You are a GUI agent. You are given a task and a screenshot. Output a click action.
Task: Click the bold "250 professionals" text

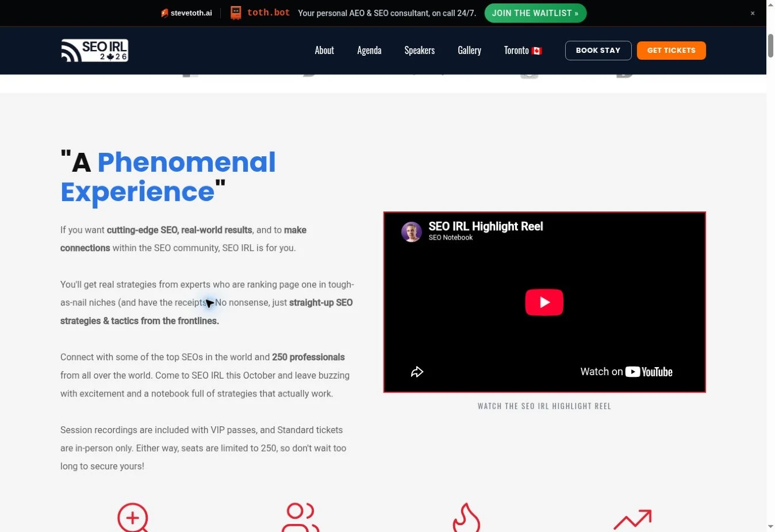click(308, 357)
